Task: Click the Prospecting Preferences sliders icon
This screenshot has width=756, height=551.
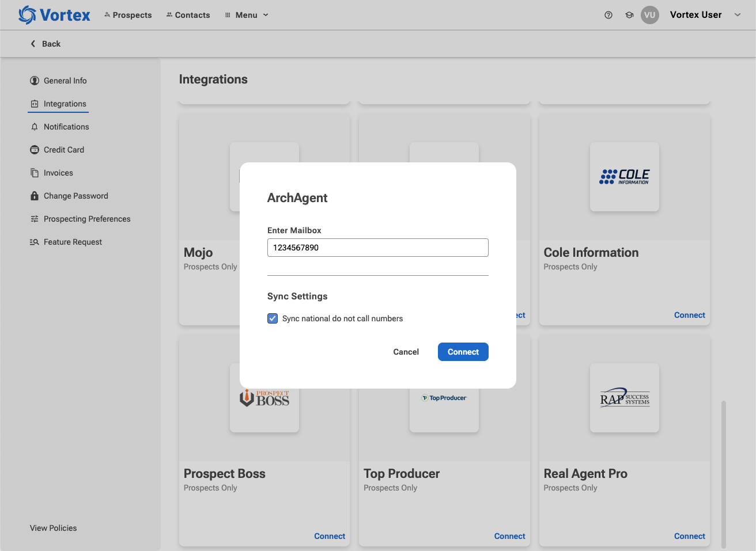Action: click(35, 219)
